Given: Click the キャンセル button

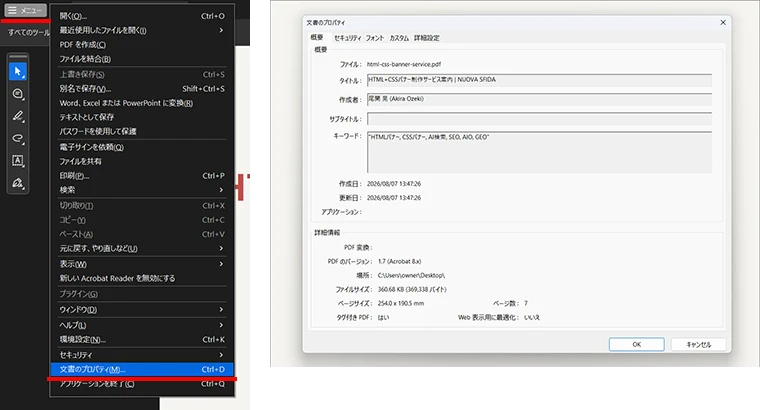Looking at the screenshot, I should click(x=698, y=344).
